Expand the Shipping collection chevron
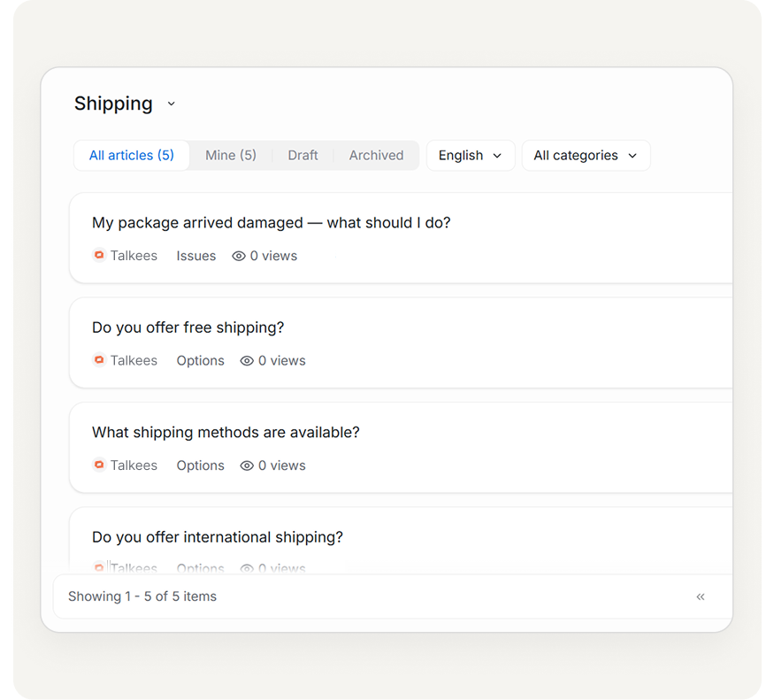 tap(172, 104)
